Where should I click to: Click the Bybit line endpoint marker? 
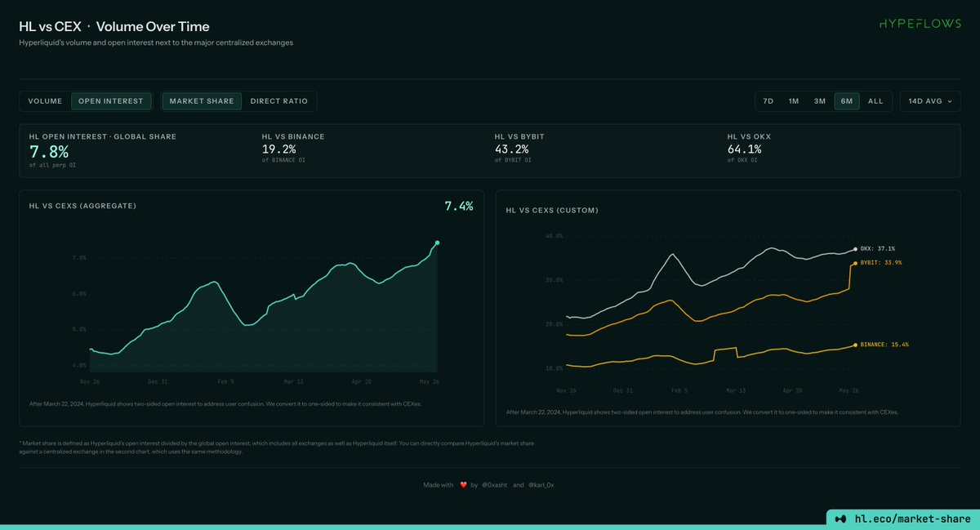coord(855,263)
